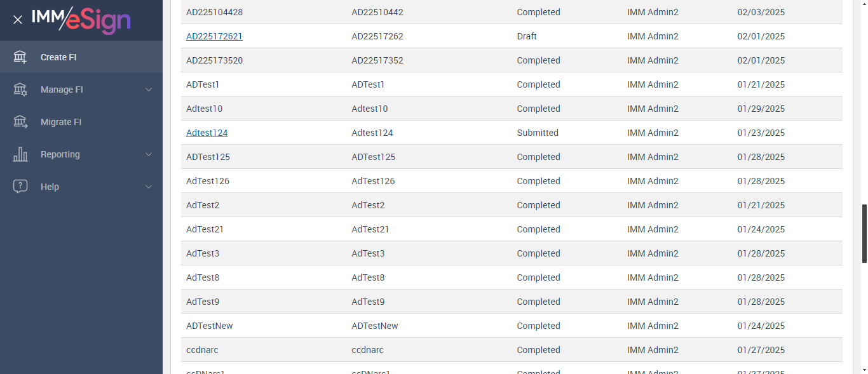Image resolution: width=868 pixels, height=374 pixels.
Task: Open the AD225172621 draft link
Action: click(214, 36)
